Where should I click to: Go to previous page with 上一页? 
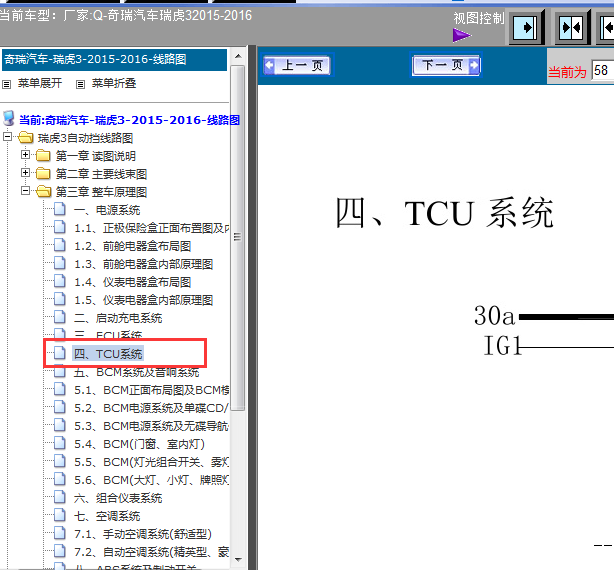297,65
